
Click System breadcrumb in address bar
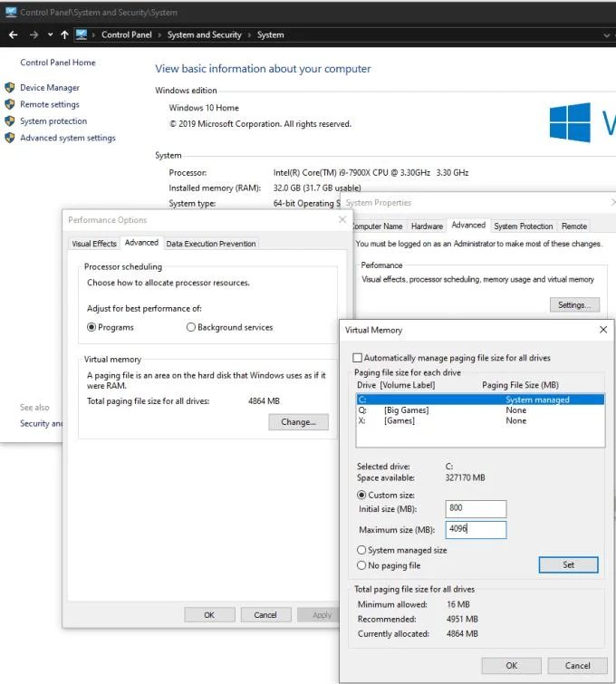[271, 35]
